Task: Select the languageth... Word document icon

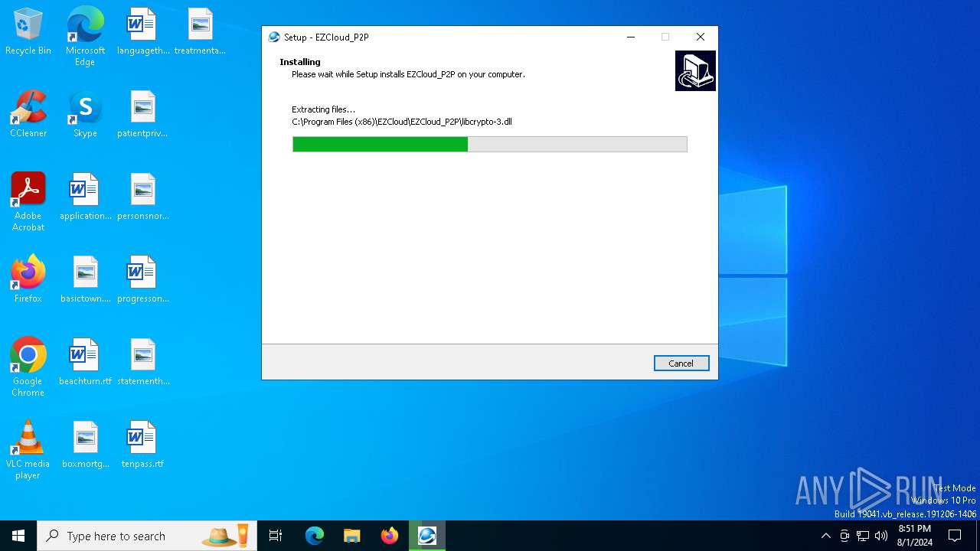Action: (x=143, y=32)
